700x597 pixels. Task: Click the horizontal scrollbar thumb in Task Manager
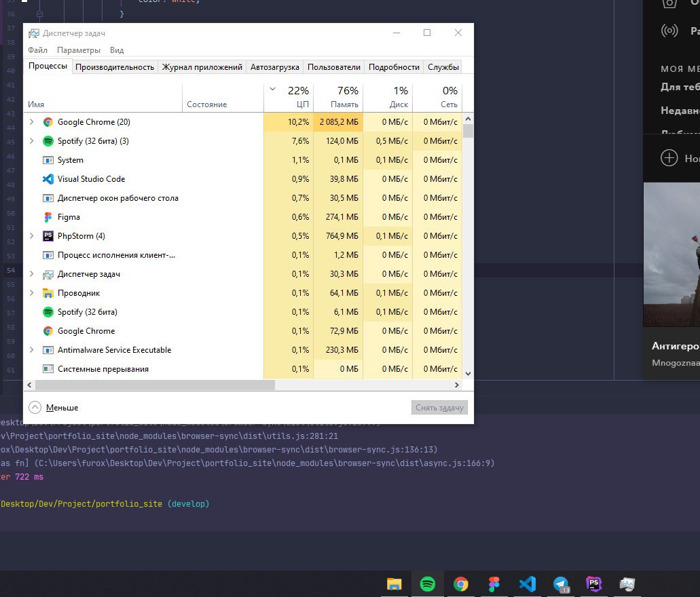(x=155, y=385)
